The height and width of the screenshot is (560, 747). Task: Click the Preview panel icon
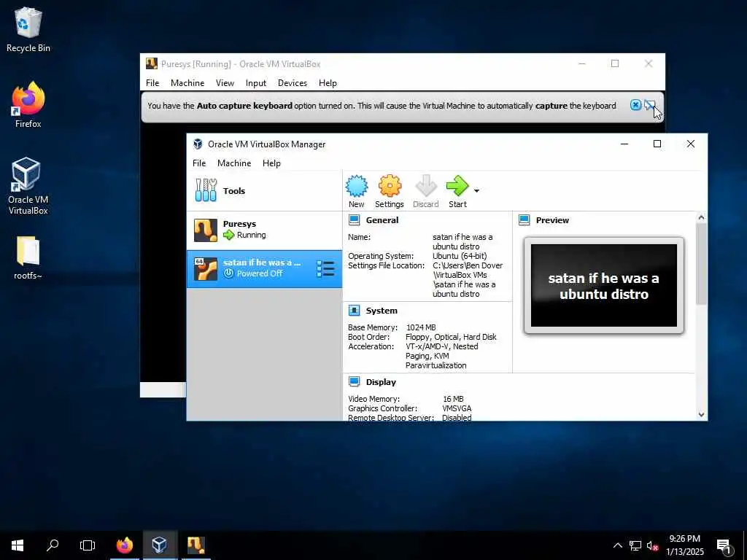524,220
